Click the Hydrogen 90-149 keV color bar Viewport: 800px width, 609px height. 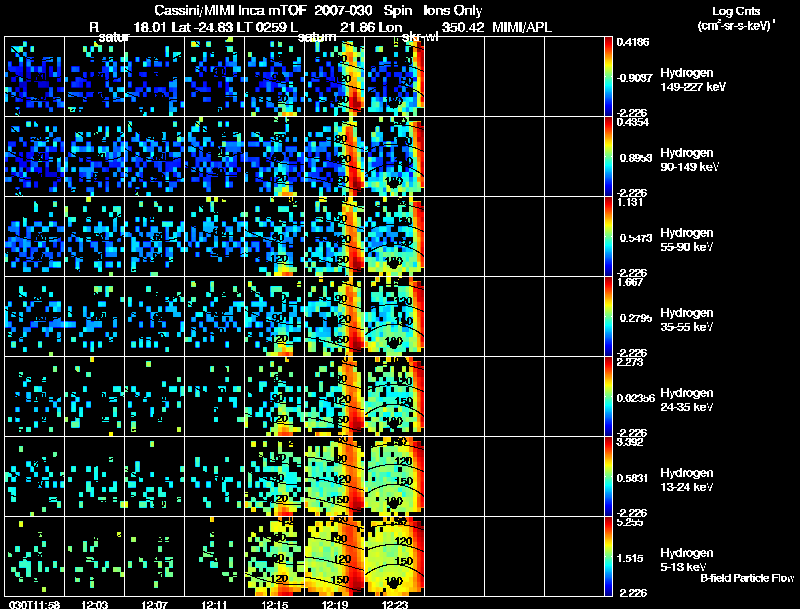(x=610, y=156)
